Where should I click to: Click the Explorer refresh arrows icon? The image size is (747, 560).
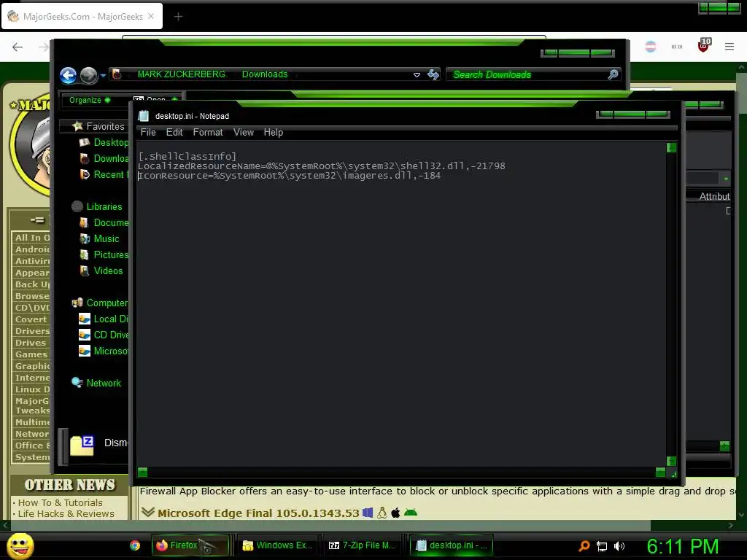[433, 75]
